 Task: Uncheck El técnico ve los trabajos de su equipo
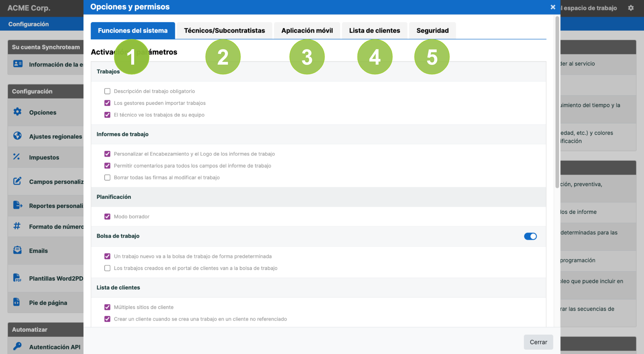107,115
